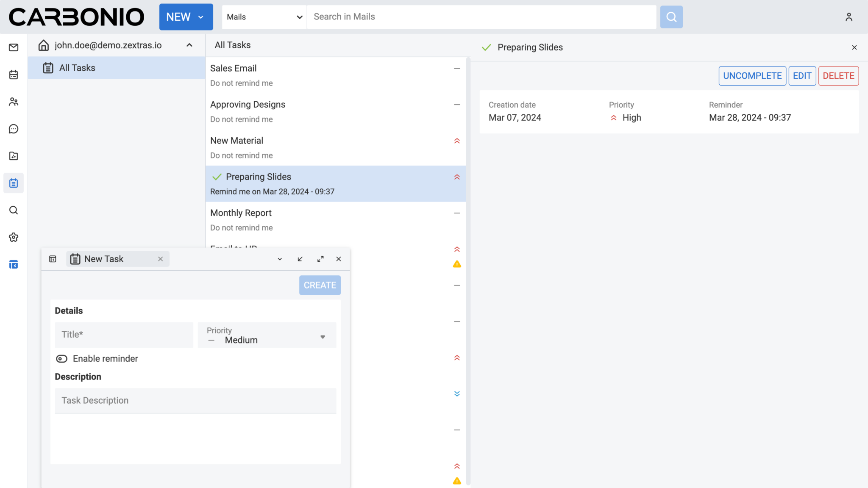Screen dimensions: 868x488
Task: Open the Contacts module icon
Action: pos(13,102)
